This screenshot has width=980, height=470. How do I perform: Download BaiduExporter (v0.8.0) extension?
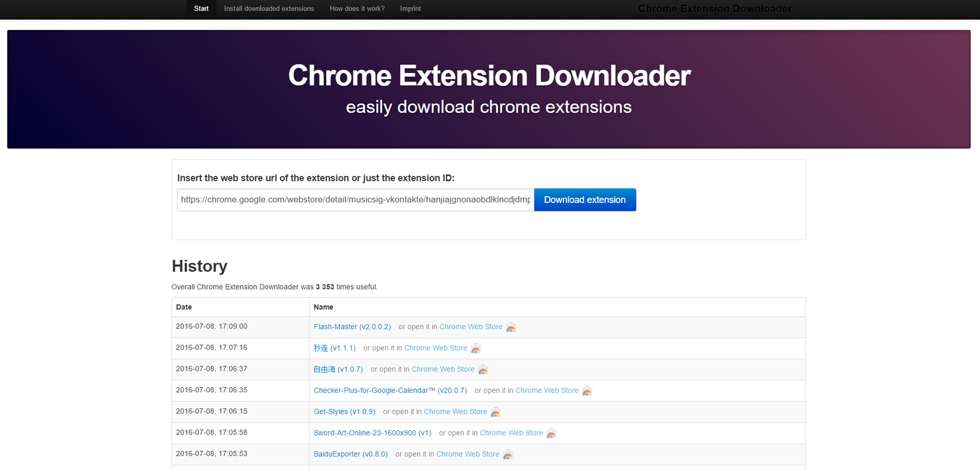(350, 454)
